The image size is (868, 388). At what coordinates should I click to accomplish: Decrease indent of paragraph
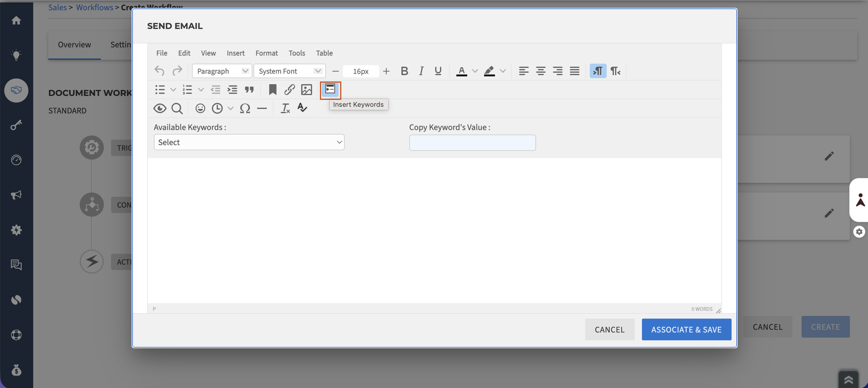(x=215, y=90)
